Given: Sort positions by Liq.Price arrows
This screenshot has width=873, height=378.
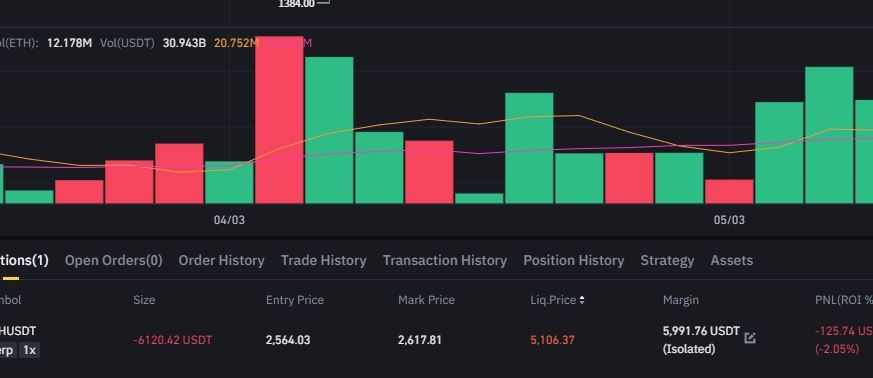Looking at the screenshot, I should click(x=582, y=300).
